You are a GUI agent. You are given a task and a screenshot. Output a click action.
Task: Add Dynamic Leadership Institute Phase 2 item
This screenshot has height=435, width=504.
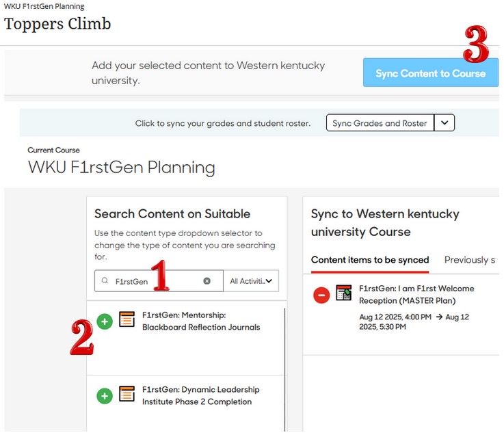pyautogui.click(x=105, y=395)
